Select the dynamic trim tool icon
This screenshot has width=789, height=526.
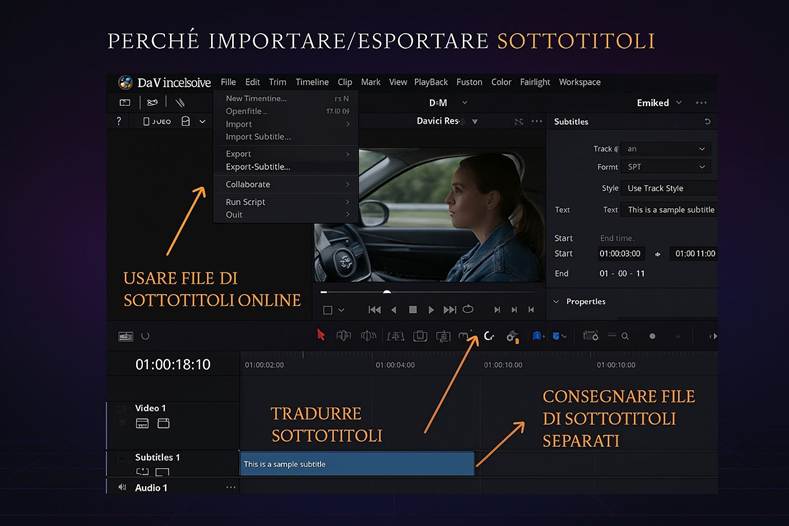click(368, 335)
